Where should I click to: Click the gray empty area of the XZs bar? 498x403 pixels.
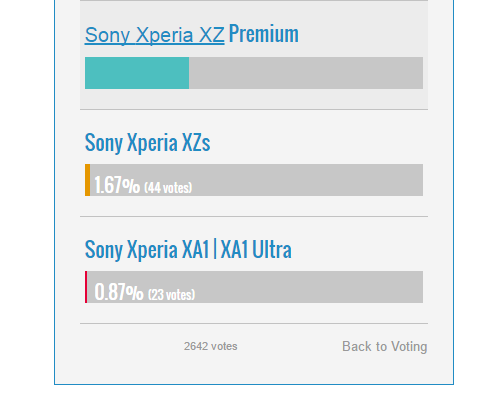[x=307, y=180]
